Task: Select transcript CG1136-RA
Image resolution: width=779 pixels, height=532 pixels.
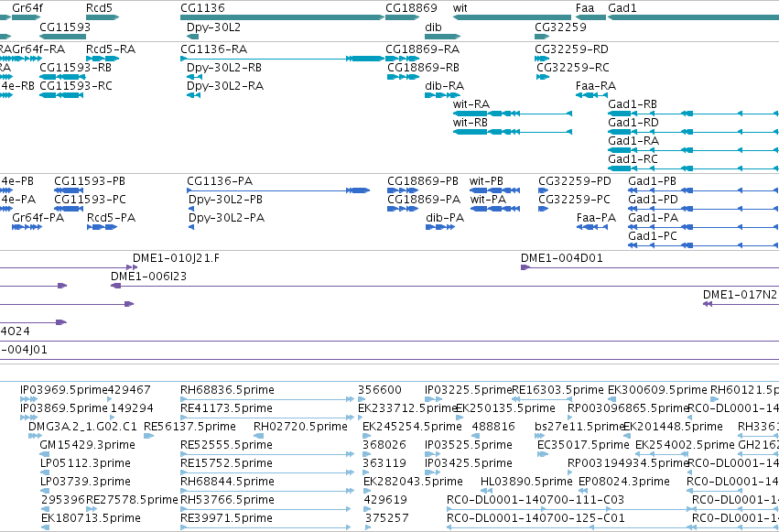Action: point(213,49)
